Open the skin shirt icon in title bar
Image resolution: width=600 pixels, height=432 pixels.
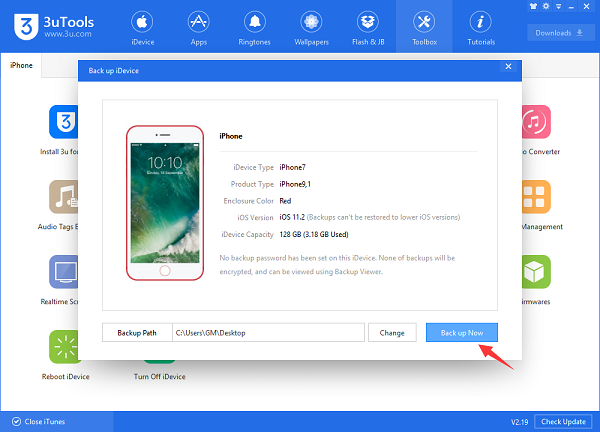[533, 6]
